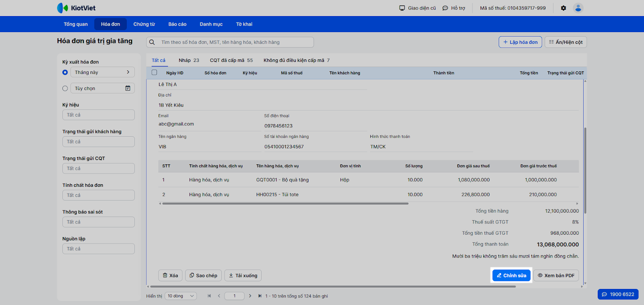Select the Tháng này radio button
Screen dimensions: 644x305
coord(65,72)
